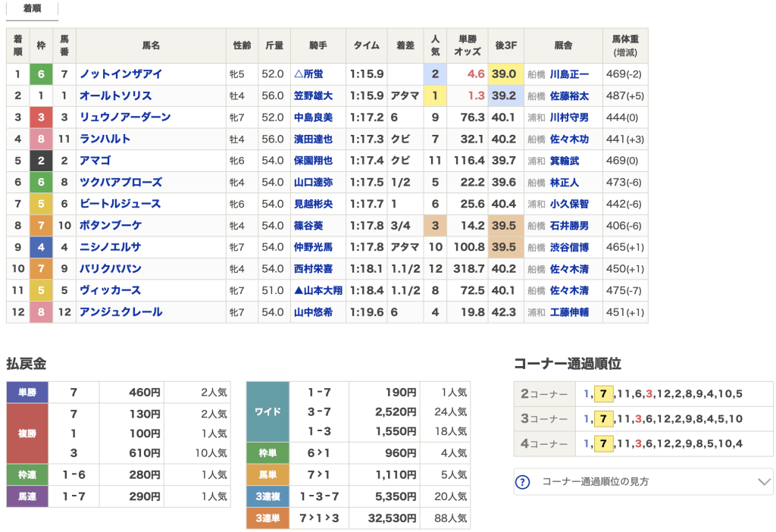Screen dimensions: 776x532
Task: Click the ワイド payout label
Action: click(x=268, y=412)
